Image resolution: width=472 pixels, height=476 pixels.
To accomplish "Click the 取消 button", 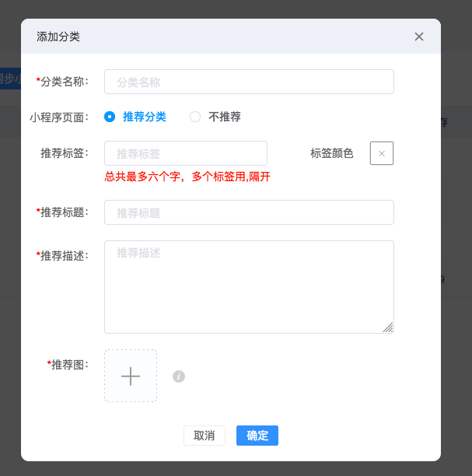I will [205, 436].
